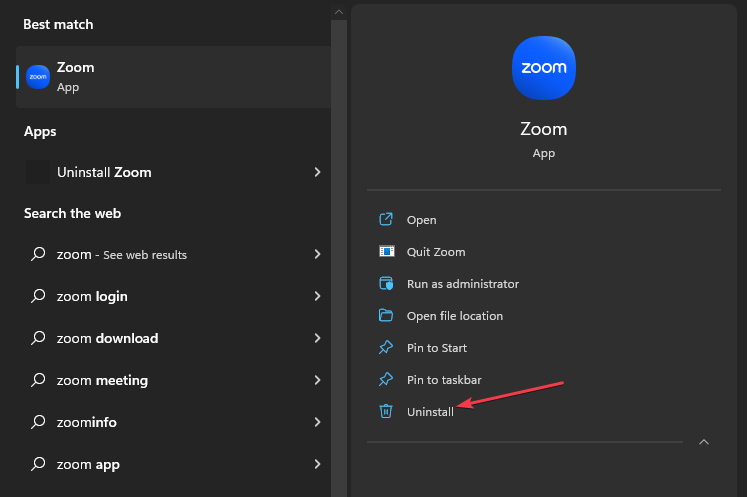Expand chevron for 'zoom download'
Viewport: 747px width, 497px height.
(x=317, y=338)
